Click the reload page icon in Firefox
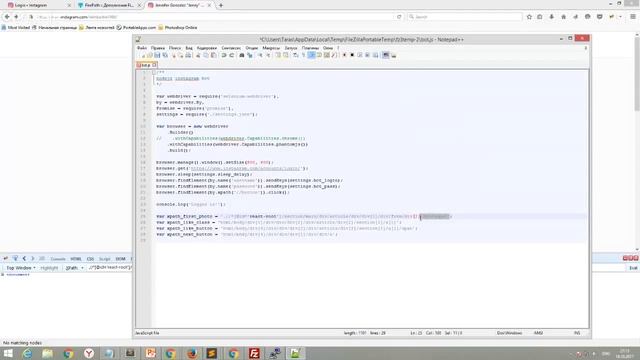Image resolution: width=640 pixels, height=360 pixels. pyautogui.click(x=399, y=17)
